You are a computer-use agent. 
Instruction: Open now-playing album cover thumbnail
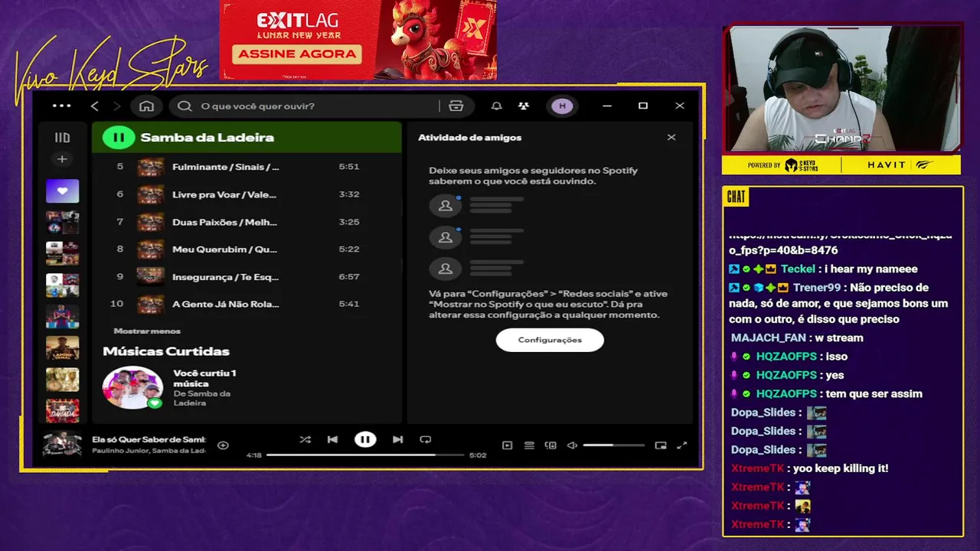[62, 445]
